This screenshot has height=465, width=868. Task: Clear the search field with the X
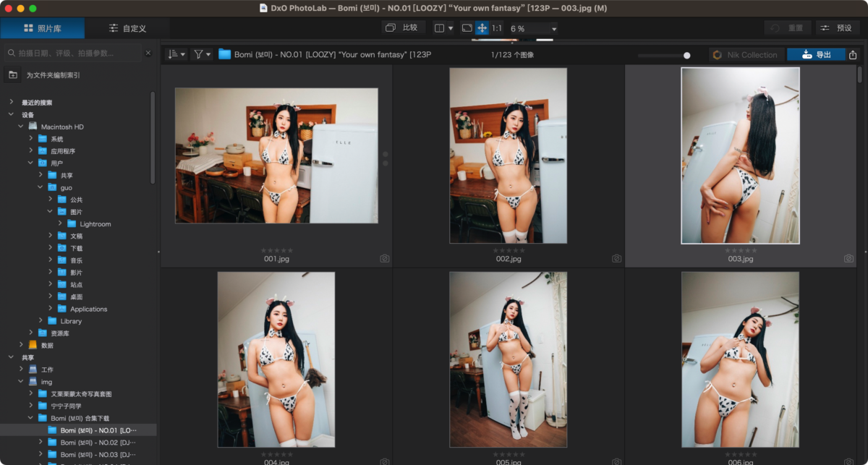tap(148, 53)
